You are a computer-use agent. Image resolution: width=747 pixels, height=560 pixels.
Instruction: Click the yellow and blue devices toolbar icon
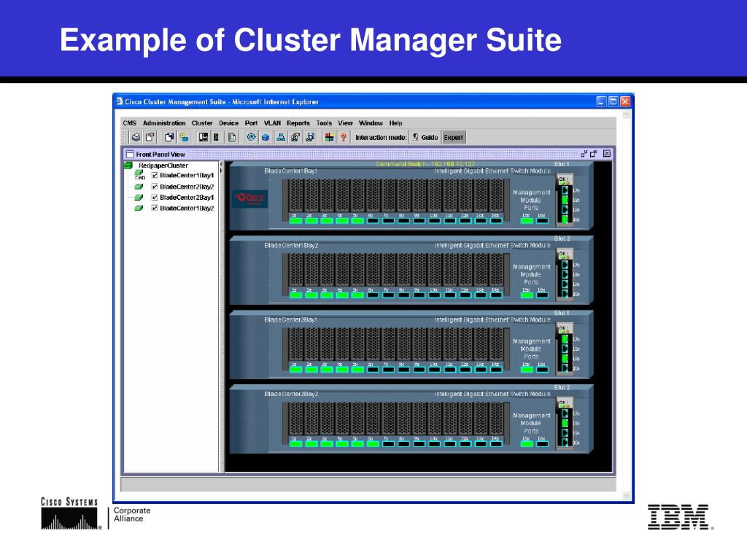[x=184, y=137]
